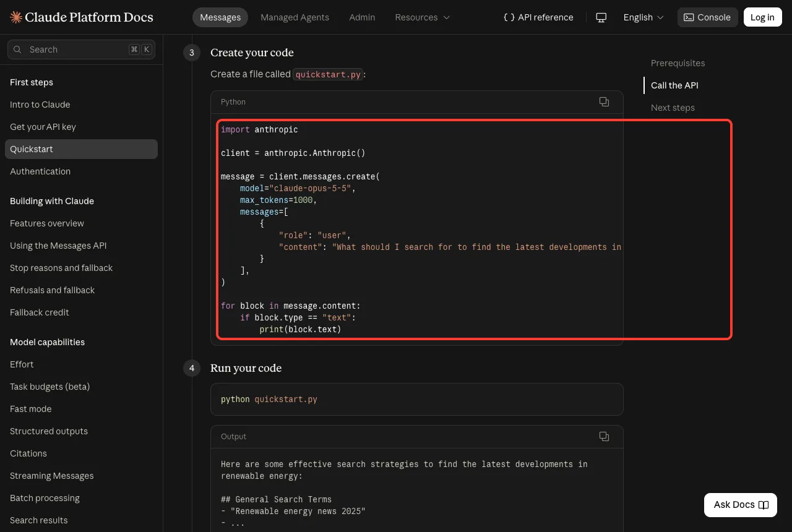Open the Authentication page

[x=40, y=171]
